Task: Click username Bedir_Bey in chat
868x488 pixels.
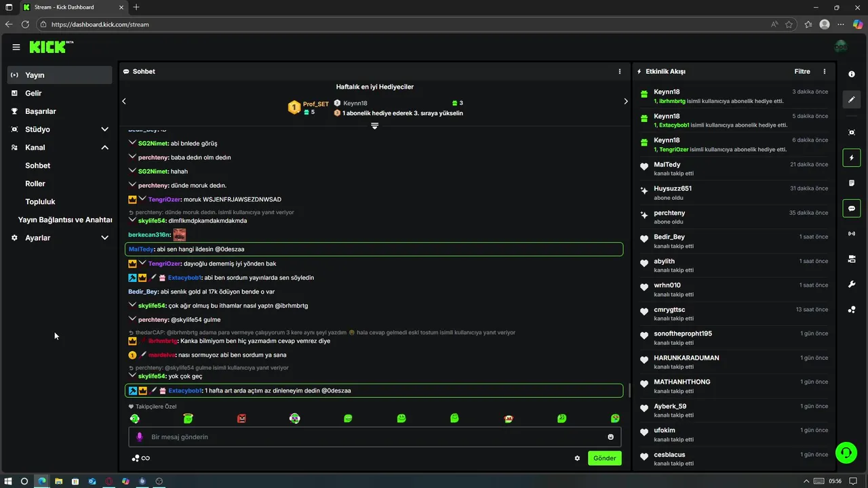Action: coord(143,291)
